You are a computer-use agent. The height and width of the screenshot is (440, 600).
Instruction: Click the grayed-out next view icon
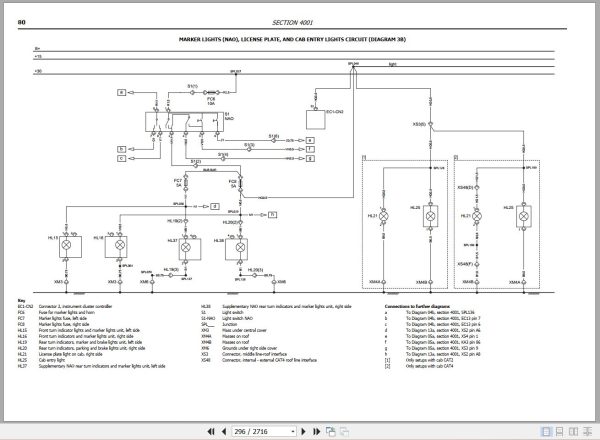click(344, 432)
